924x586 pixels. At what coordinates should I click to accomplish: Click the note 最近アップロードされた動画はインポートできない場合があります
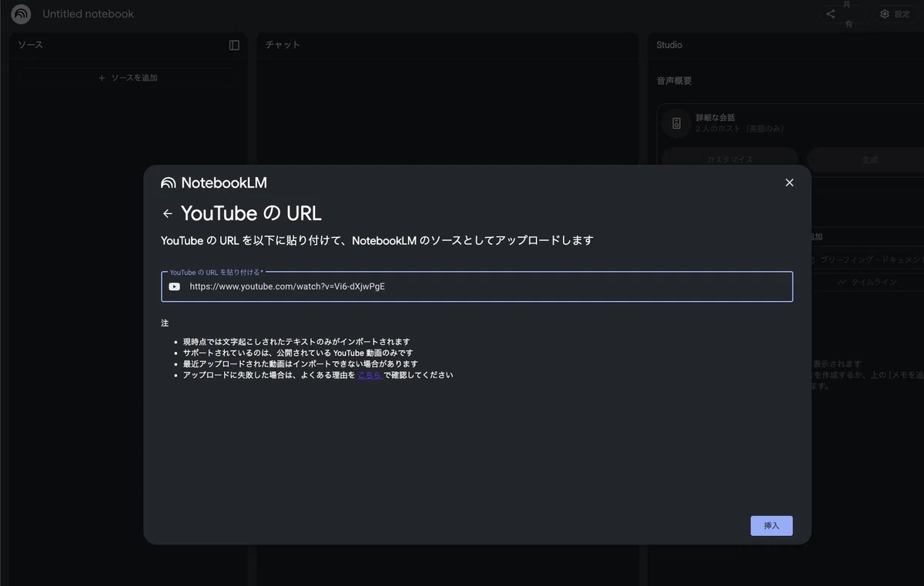pyautogui.click(x=300, y=364)
